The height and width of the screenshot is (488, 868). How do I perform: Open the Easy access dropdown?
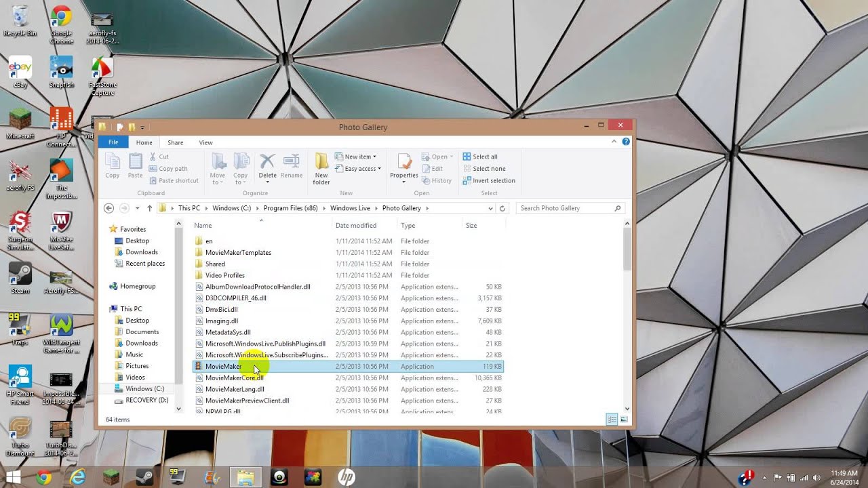358,169
